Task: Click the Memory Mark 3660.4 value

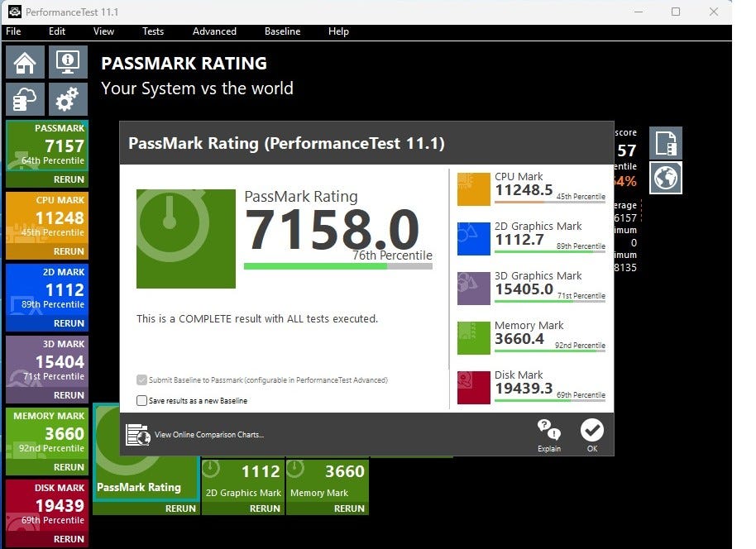Action: pos(519,339)
